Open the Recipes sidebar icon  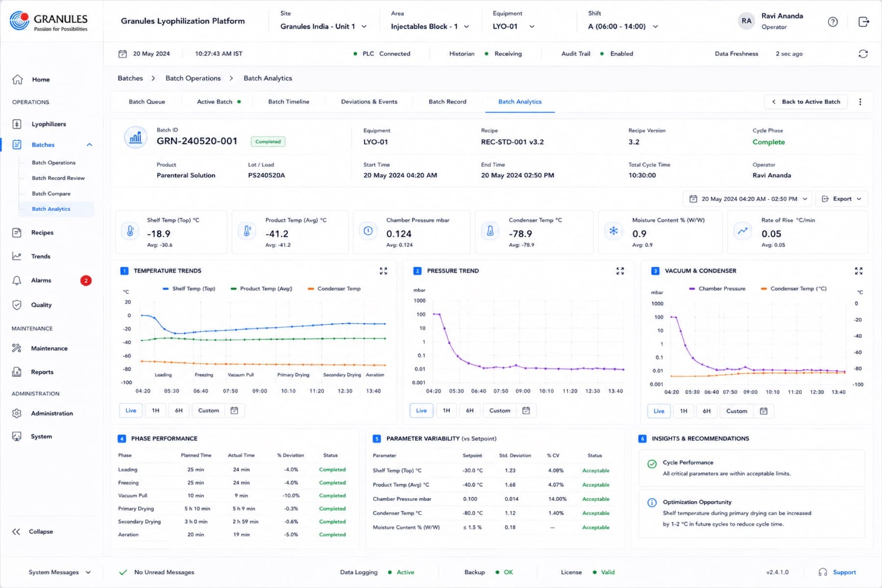tap(17, 233)
